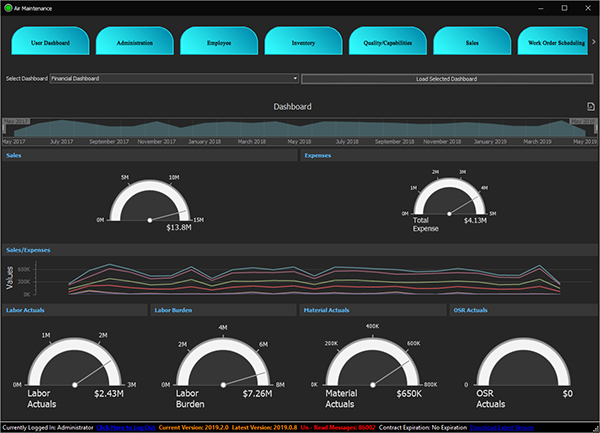Click the Expenses panel header
This screenshot has width=600, height=433.
click(449, 155)
